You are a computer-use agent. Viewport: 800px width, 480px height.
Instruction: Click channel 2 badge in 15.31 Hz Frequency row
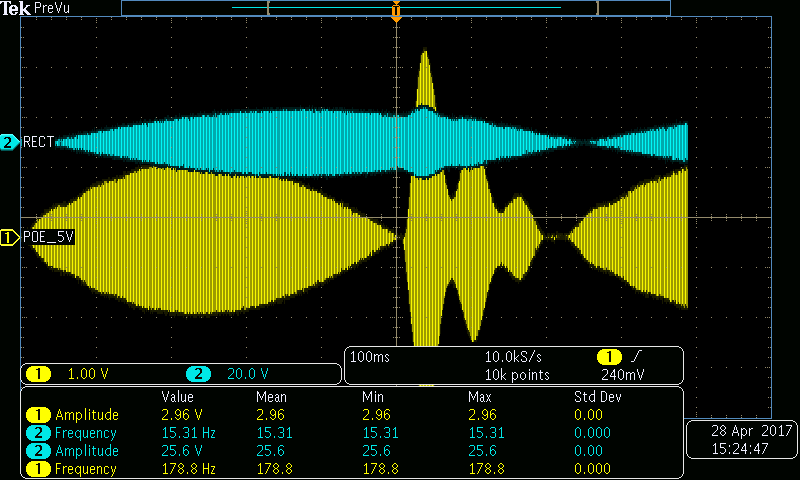click(x=38, y=433)
